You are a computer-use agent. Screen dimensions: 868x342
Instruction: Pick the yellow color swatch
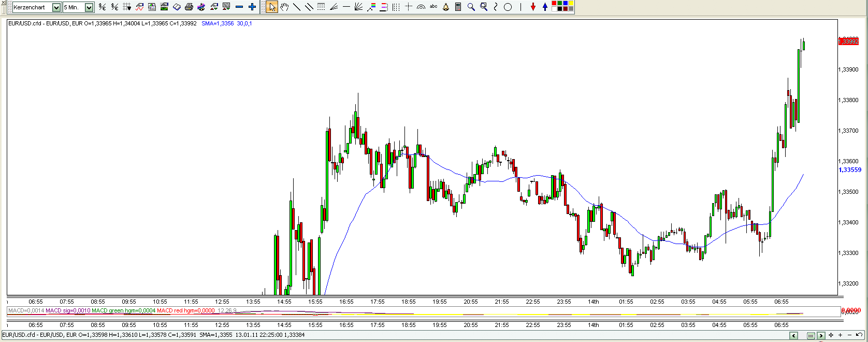[571, 4]
